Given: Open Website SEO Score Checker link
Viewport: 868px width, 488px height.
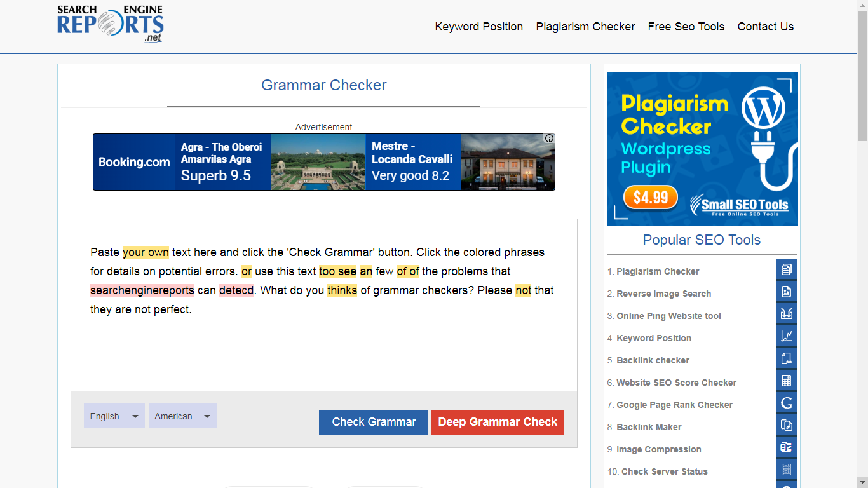Looking at the screenshot, I should [x=677, y=383].
